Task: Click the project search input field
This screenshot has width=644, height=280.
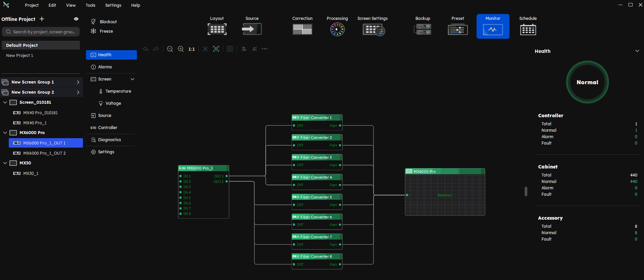Action: point(41,32)
